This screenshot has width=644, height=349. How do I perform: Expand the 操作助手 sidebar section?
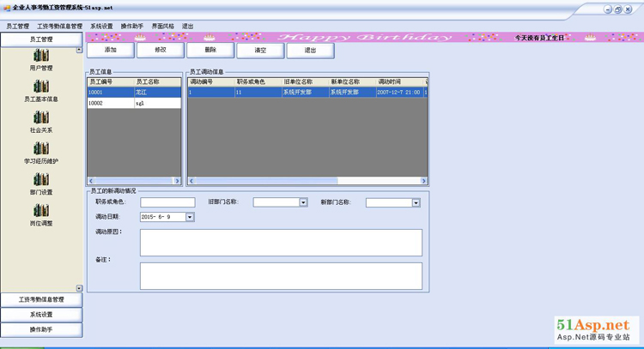pos(41,329)
